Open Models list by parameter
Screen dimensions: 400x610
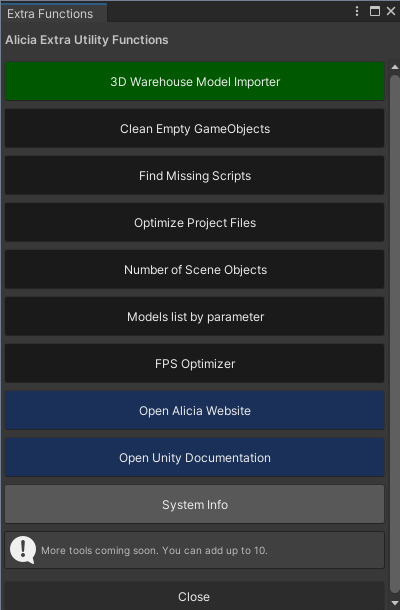(x=195, y=317)
